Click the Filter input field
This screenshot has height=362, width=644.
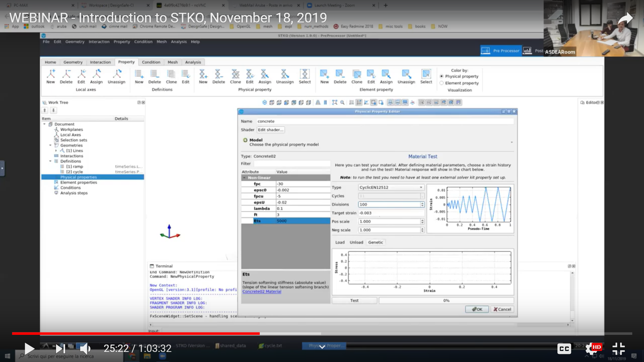292,164
